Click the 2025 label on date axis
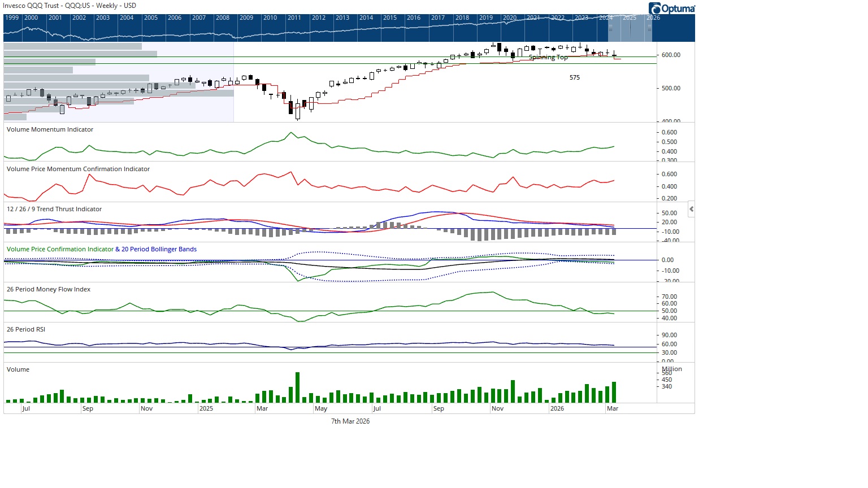 pos(206,408)
